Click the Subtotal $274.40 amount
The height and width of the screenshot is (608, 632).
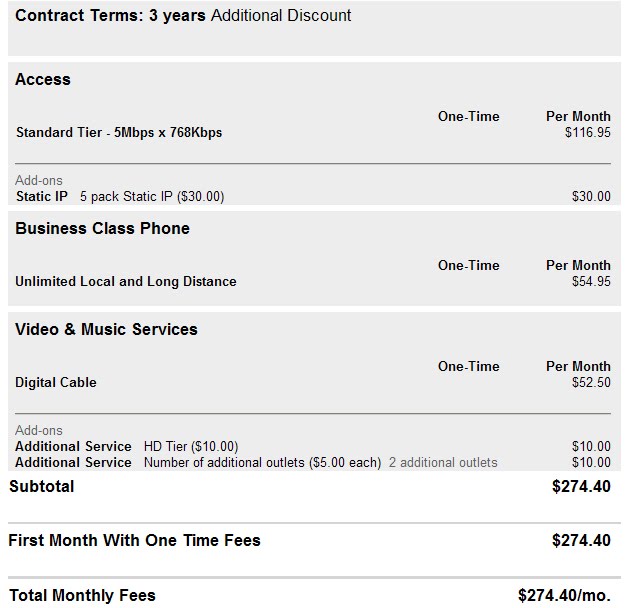[581, 487]
